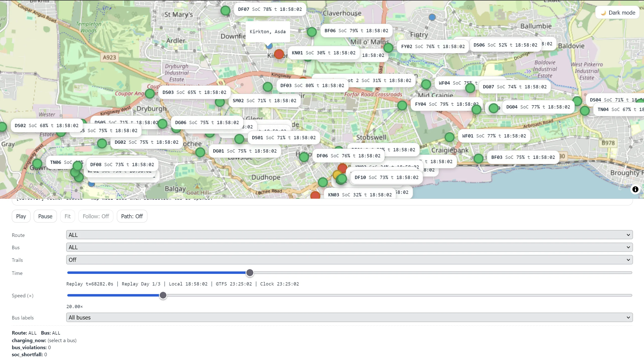Click the red bus marker near Lochee Road
644x359 pixels.
(315, 195)
